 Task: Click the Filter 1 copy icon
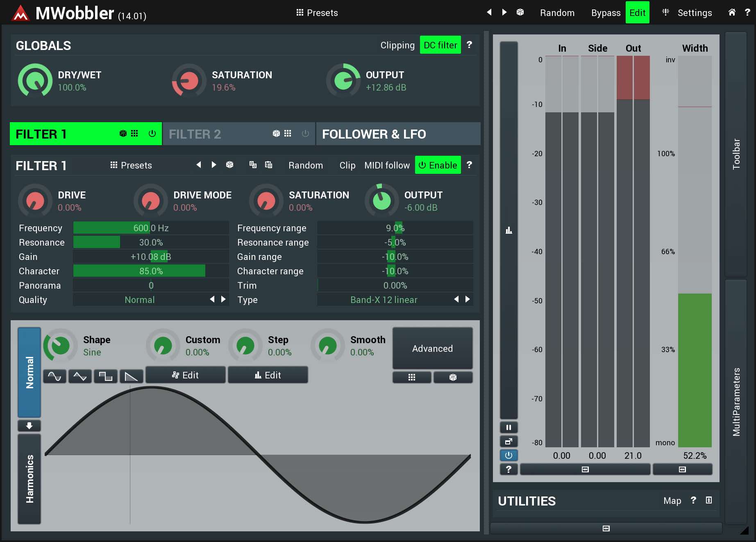click(x=253, y=165)
